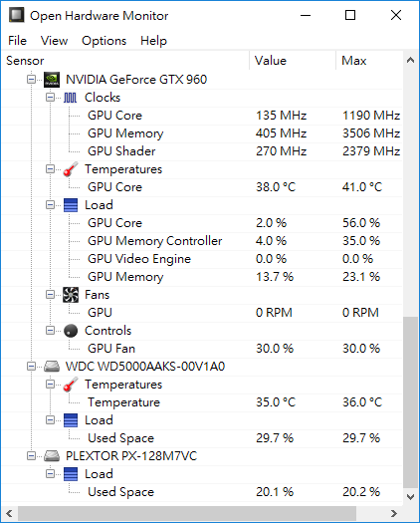Open the File menu
The image size is (420, 523).
tap(17, 41)
